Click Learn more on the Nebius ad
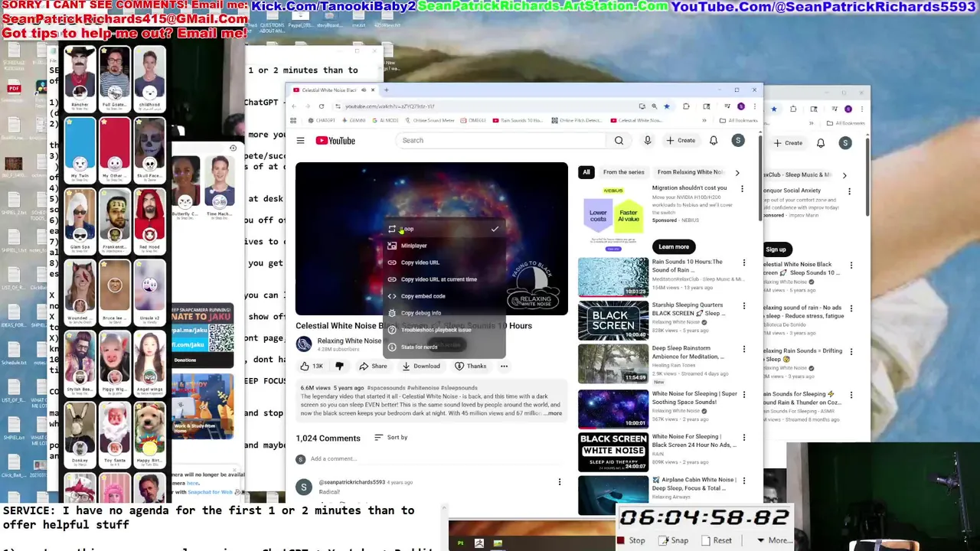Viewport: 980px width, 551px height. [x=674, y=246]
